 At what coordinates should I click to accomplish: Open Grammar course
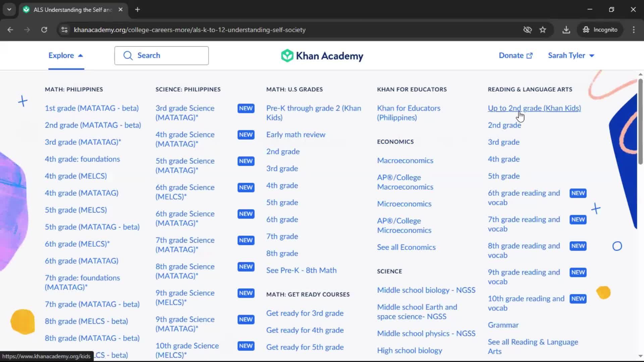tap(503, 325)
